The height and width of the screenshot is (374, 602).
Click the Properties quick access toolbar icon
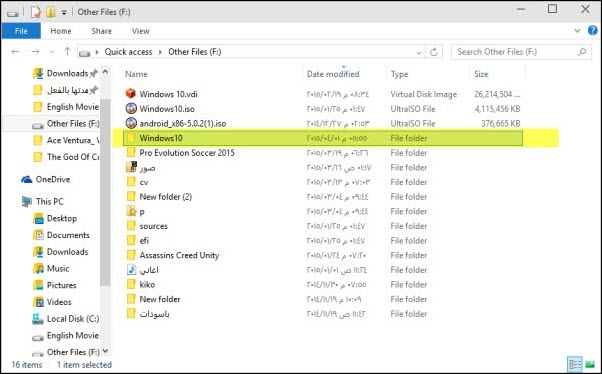(x=36, y=12)
